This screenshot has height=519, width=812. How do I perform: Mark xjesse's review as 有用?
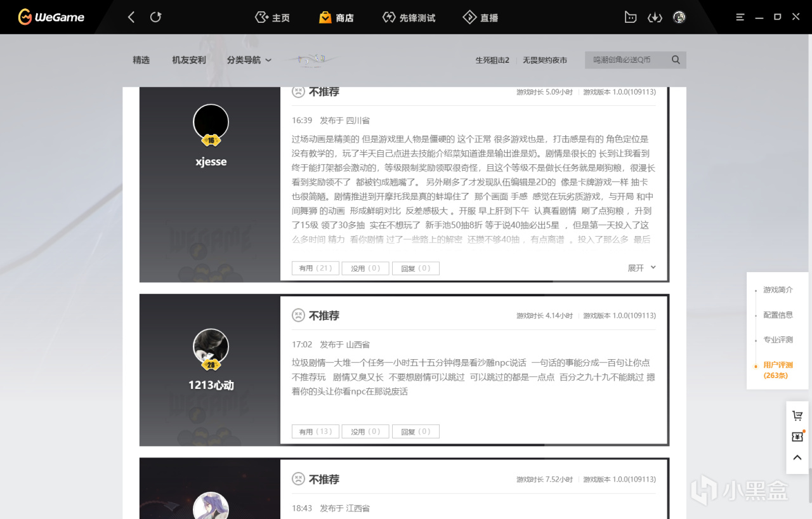pos(315,268)
